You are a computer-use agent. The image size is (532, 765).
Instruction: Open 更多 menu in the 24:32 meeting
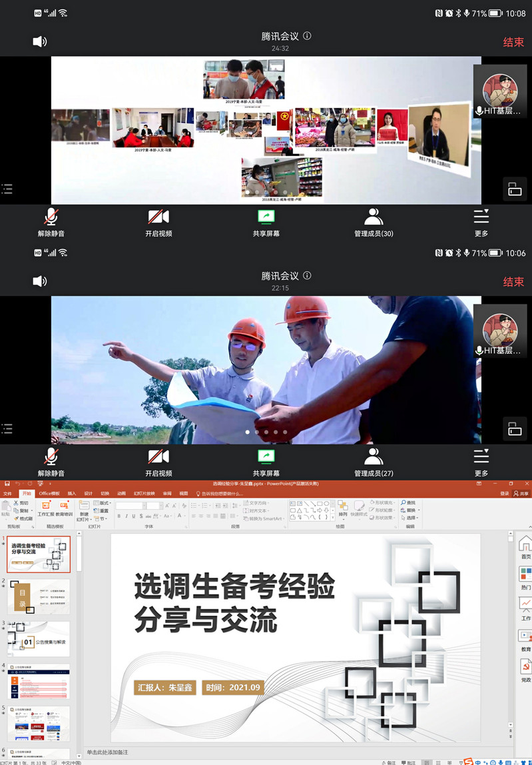tap(481, 222)
